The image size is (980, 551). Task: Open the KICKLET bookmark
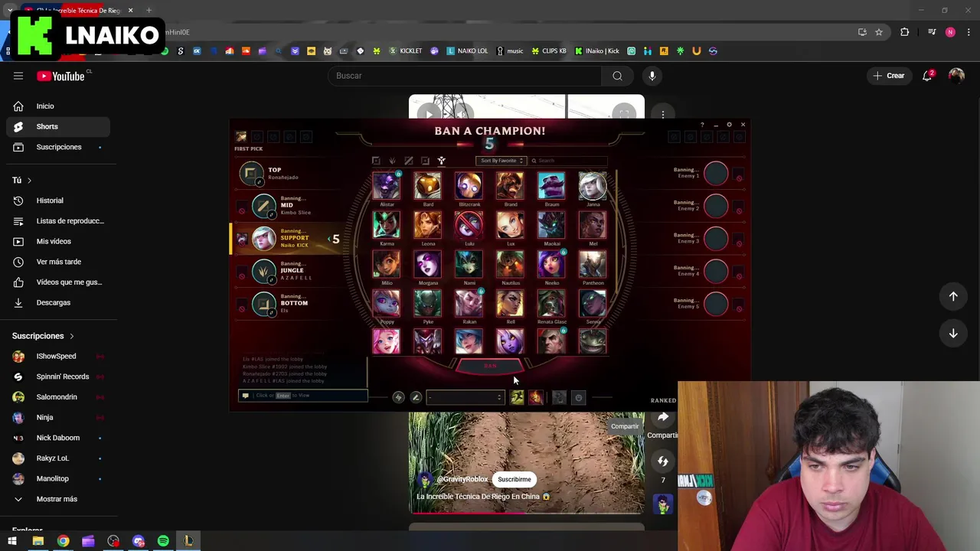pyautogui.click(x=406, y=51)
